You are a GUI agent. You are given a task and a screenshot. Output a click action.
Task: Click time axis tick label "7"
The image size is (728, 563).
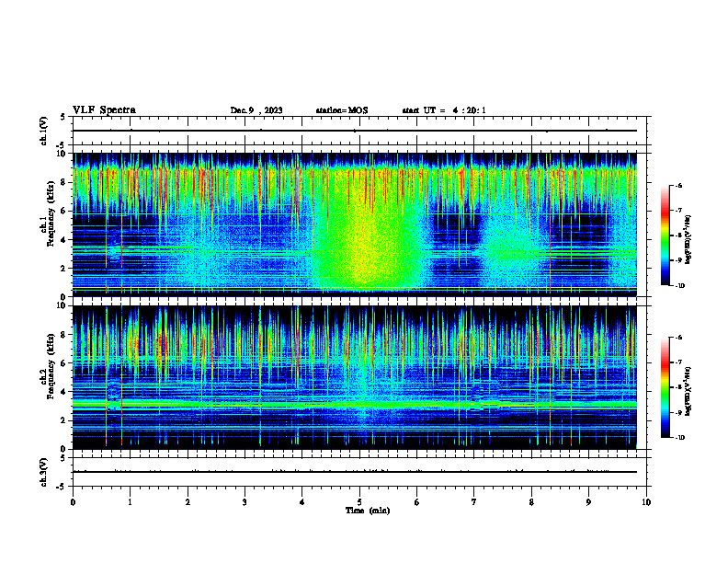pos(474,502)
